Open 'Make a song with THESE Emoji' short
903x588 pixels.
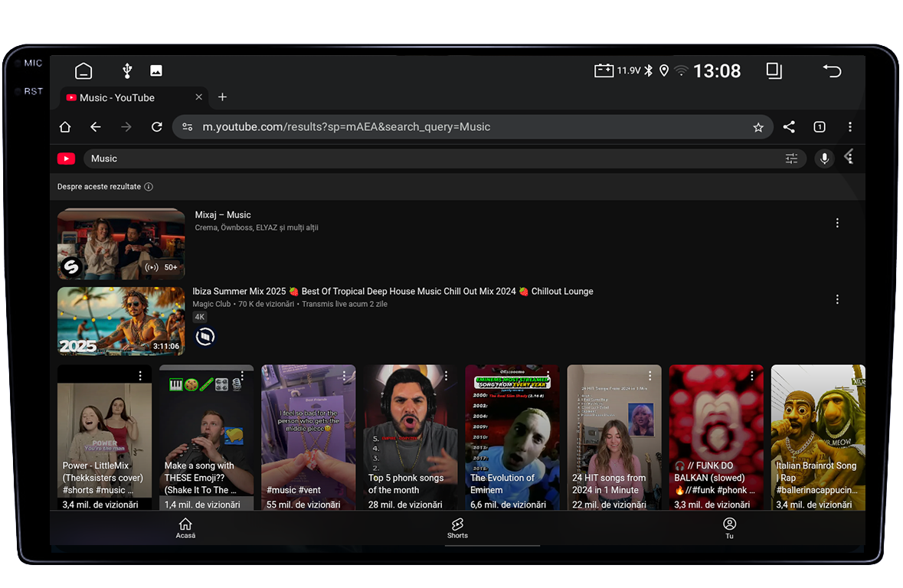[x=206, y=438]
